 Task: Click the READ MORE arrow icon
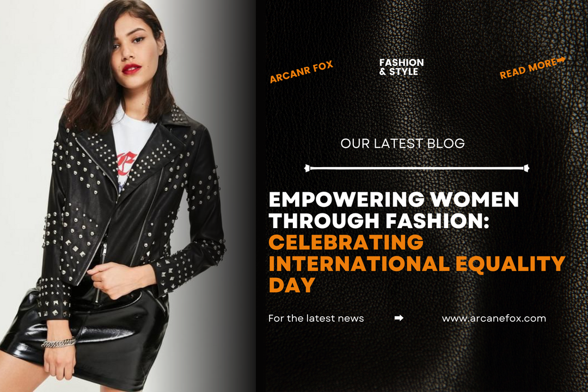click(561, 60)
